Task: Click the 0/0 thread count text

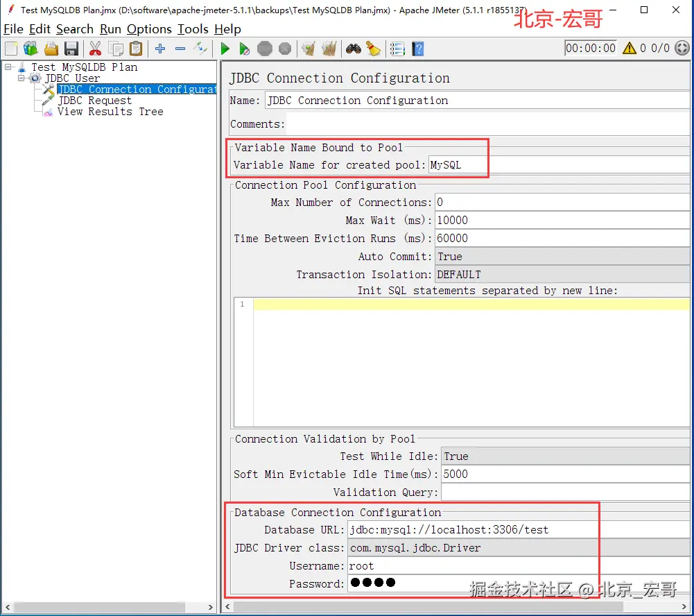Action: click(x=660, y=48)
